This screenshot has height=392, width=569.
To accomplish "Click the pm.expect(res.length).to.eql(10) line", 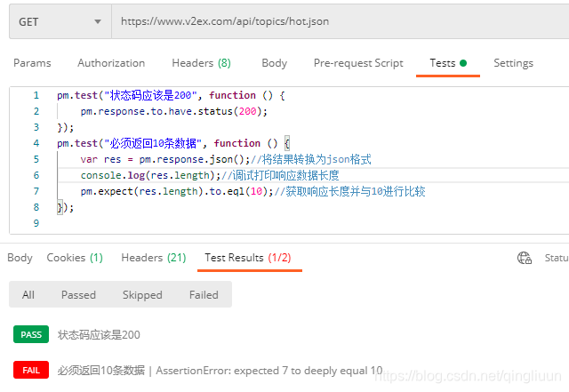I will pos(177,191).
